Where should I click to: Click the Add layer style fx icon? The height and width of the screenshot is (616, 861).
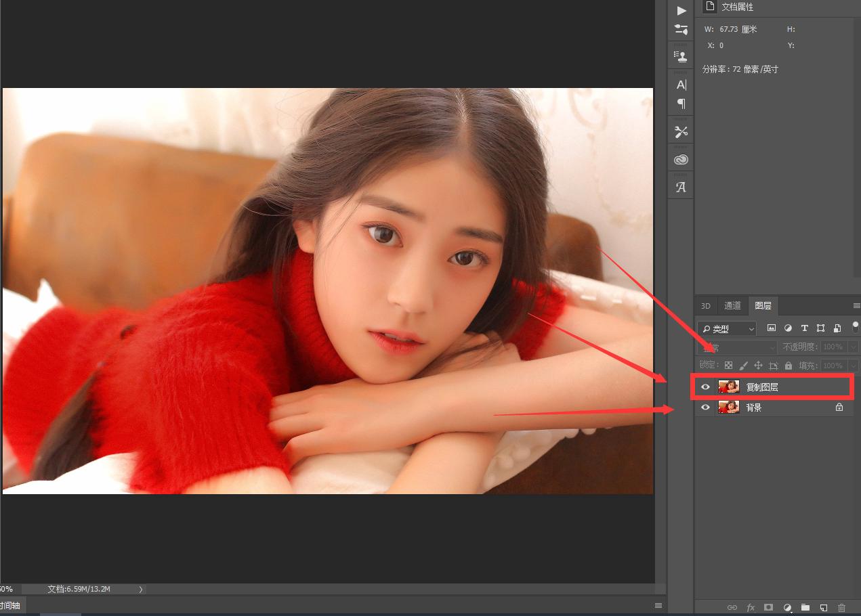pos(751,608)
